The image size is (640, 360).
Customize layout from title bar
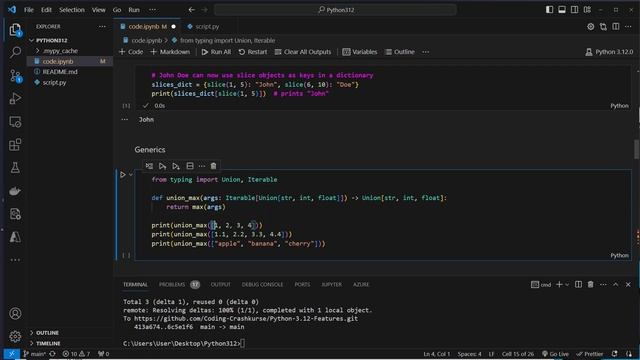click(x=587, y=9)
